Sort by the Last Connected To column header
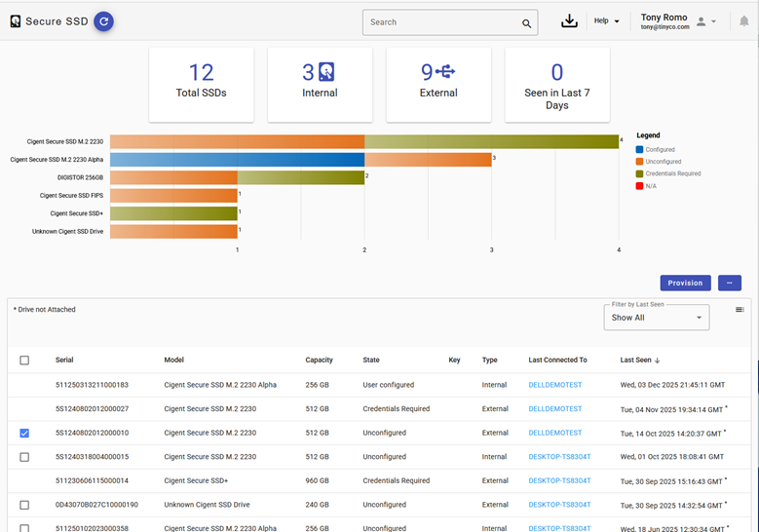This screenshot has height=532, width=759. pos(557,360)
